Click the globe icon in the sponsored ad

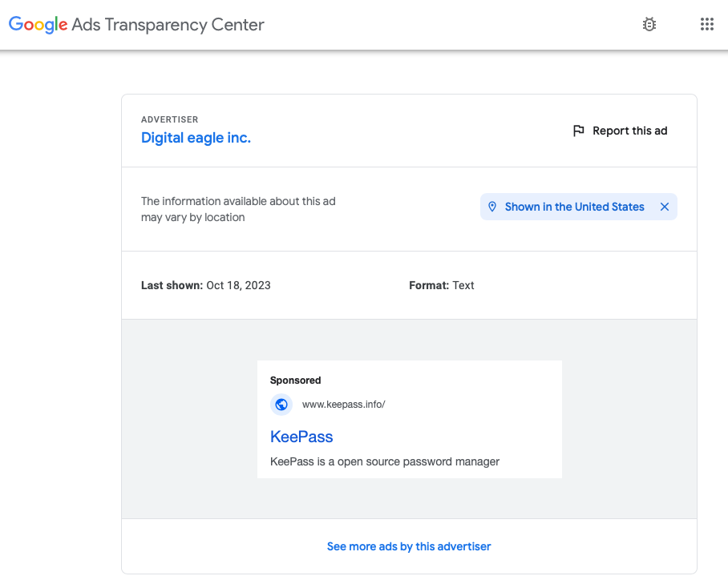tap(281, 405)
